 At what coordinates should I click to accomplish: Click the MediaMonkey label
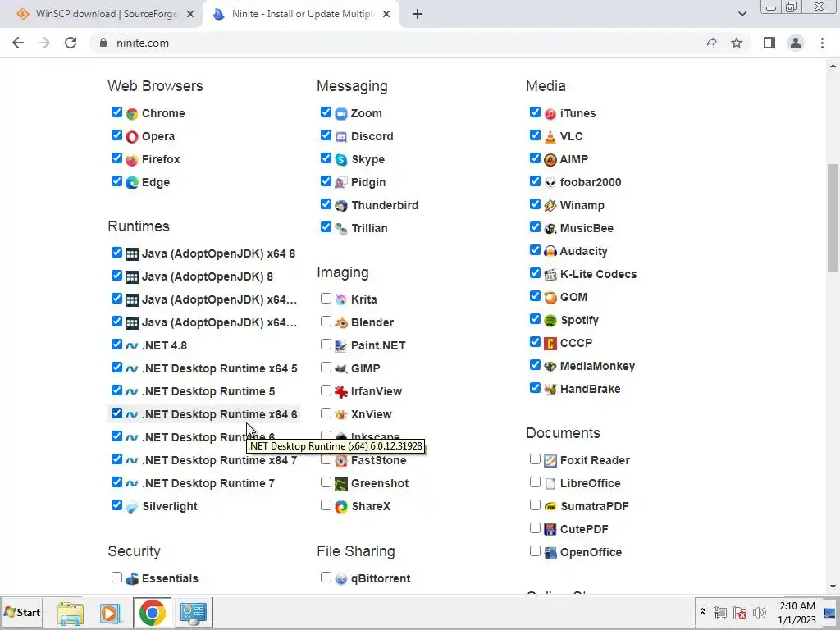click(x=597, y=367)
